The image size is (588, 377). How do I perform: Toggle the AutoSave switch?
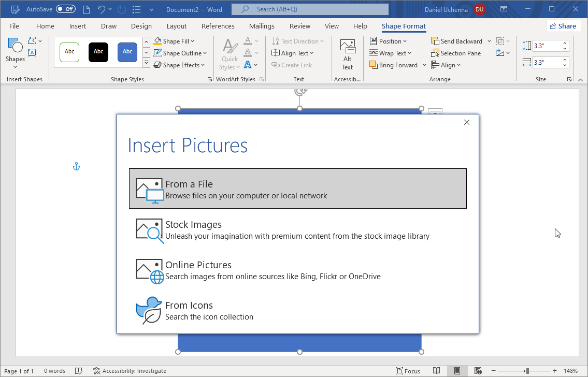coord(66,9)
